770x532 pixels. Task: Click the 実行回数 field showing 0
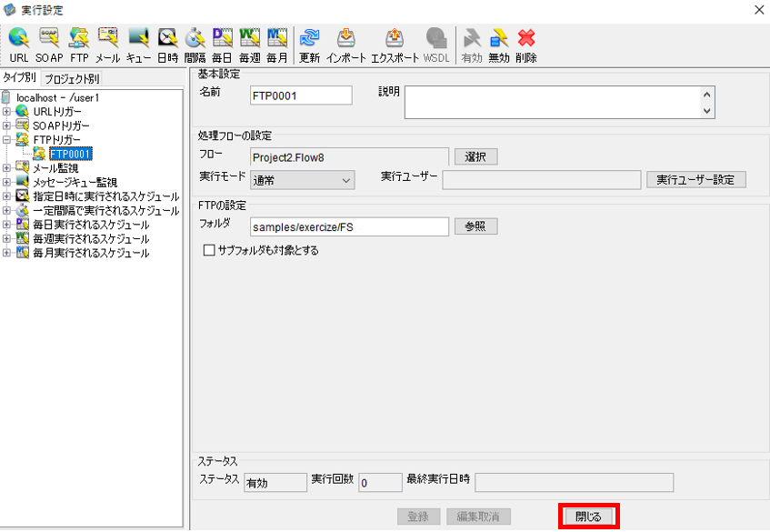[381, 483]
